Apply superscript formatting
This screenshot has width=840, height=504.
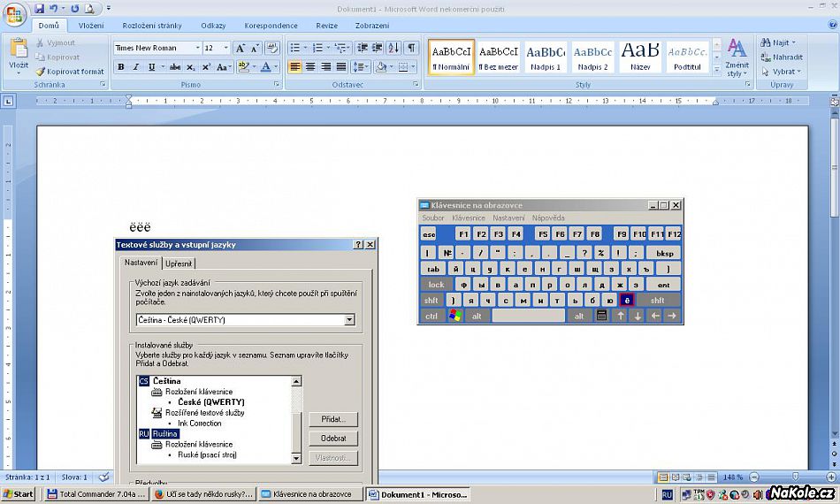pos(206,67)
